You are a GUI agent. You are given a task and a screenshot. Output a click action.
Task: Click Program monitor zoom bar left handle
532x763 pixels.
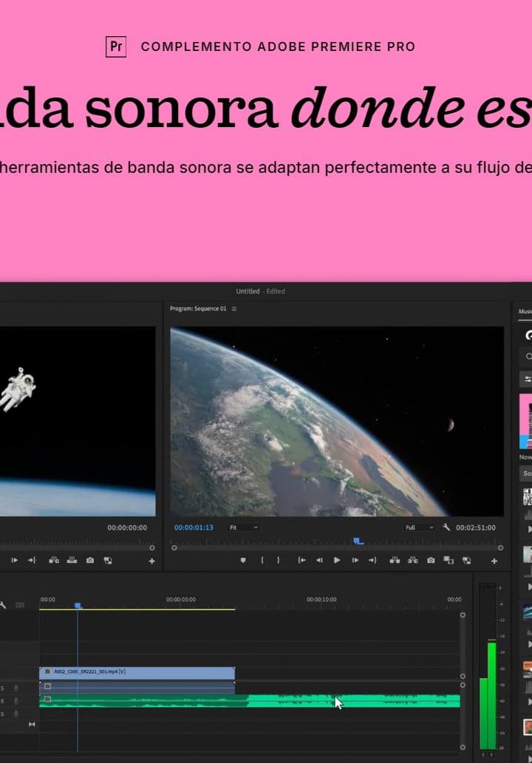[174, 547]
